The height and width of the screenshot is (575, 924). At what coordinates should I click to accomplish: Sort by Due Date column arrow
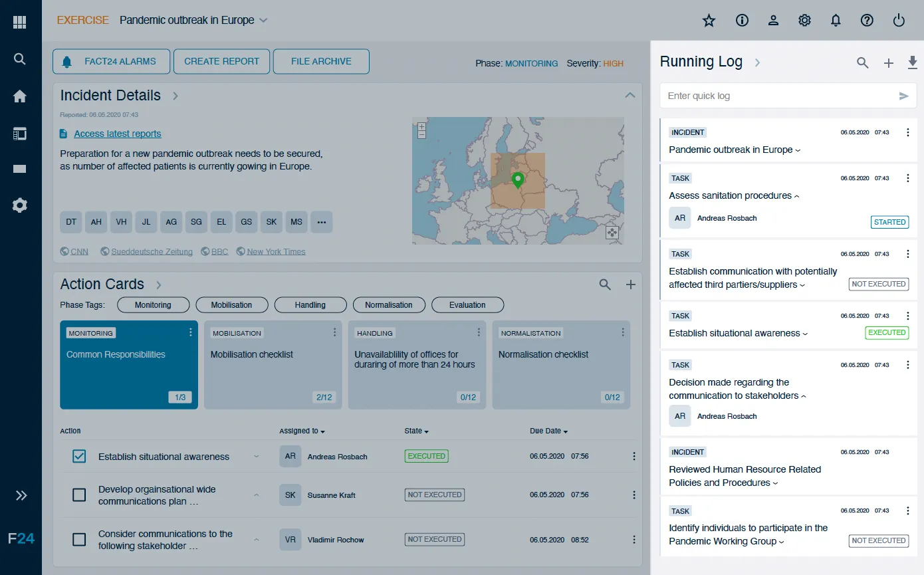click(566, 431)
